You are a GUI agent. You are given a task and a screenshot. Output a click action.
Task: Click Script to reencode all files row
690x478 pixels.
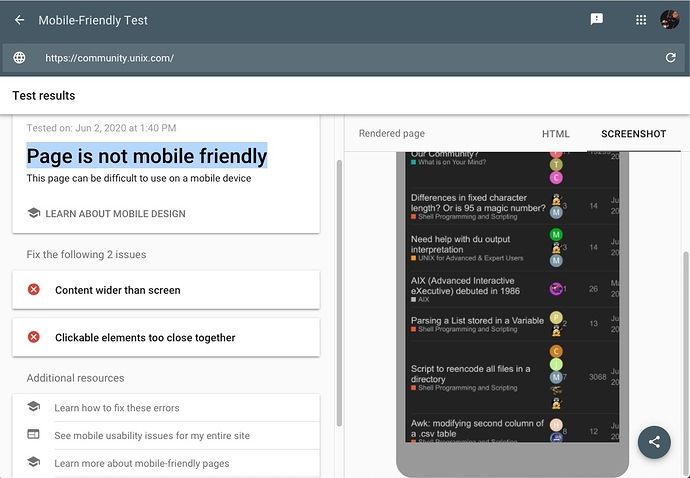coord(513,377)
